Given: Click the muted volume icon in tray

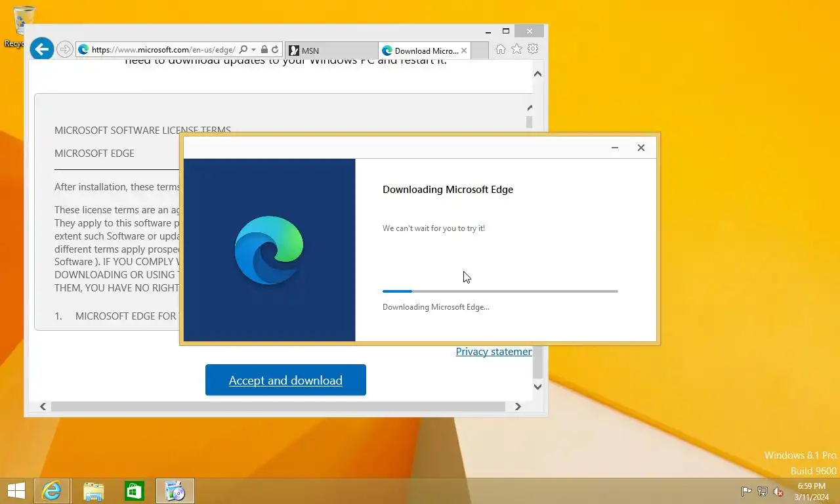Looking at the screenshot, I should tap(778, 492).
